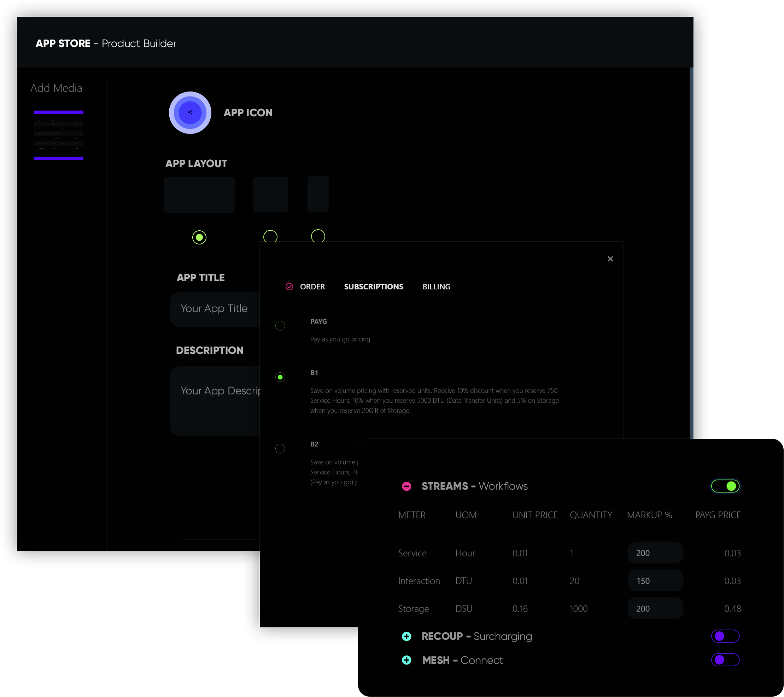The image size is (784, 697).
Task: Choose the B2 subscription radio button
Action: click(280, 449)
